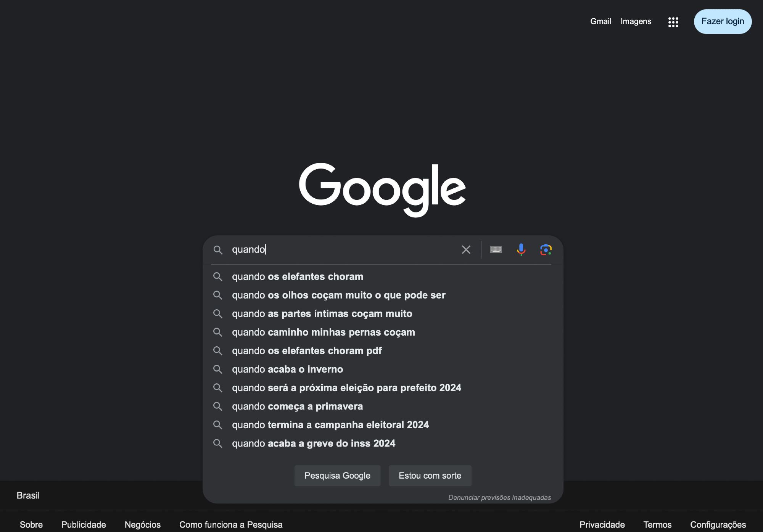The image size is (763, 532).
Task: Open the Negócios footer link
Action: click(x=143, y=524)
